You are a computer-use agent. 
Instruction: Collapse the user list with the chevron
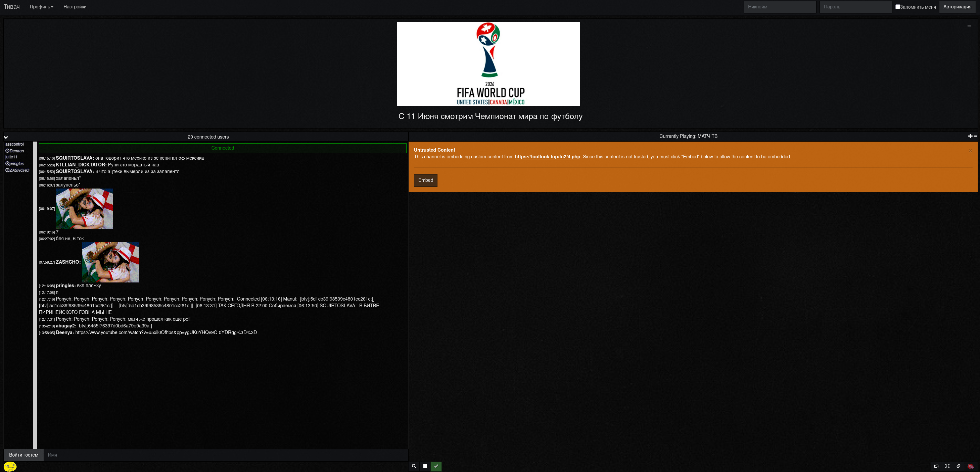(6, 137)
